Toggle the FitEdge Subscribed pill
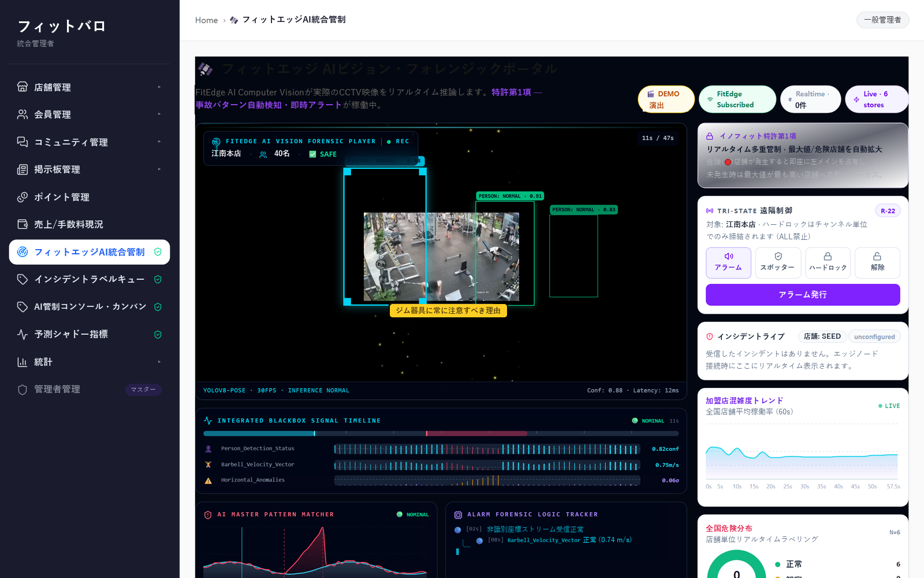Viewport: 924px width, 578px height. click(737, 99)
